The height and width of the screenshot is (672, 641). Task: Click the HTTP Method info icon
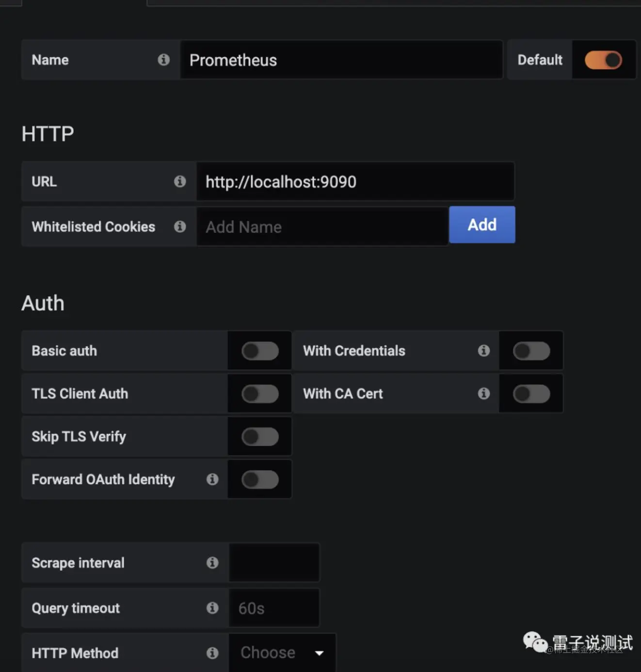[212, 653]
